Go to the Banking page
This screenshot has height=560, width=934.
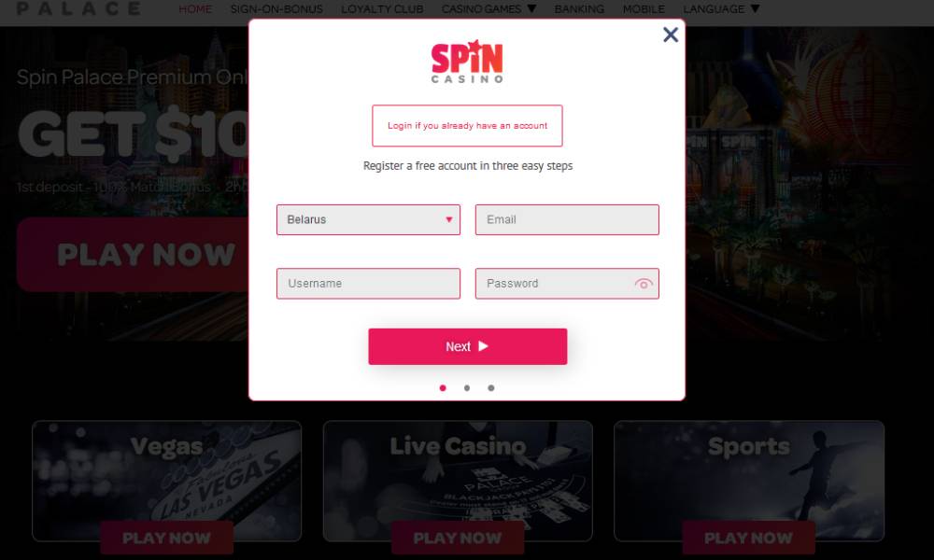click(x=579, y=9)
